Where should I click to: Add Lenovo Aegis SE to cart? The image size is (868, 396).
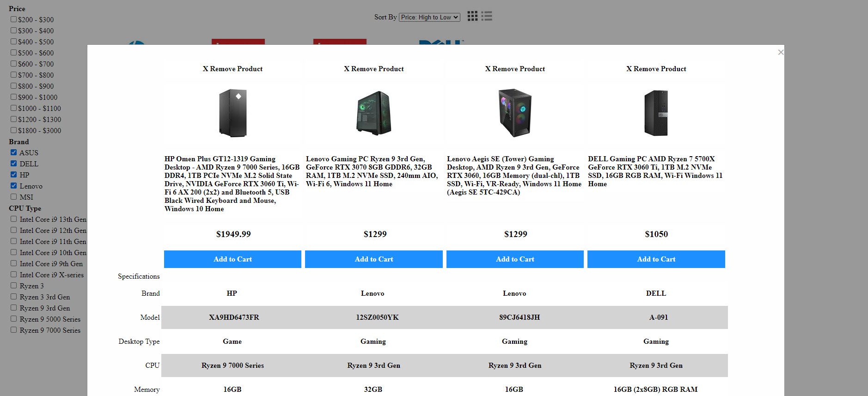[515, 259]
